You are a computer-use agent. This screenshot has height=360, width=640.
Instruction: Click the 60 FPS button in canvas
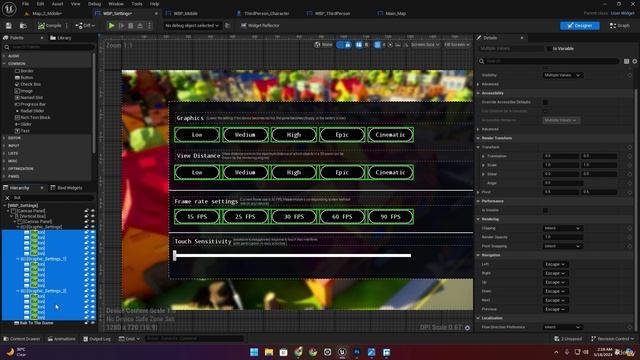[x=342, y=217]
